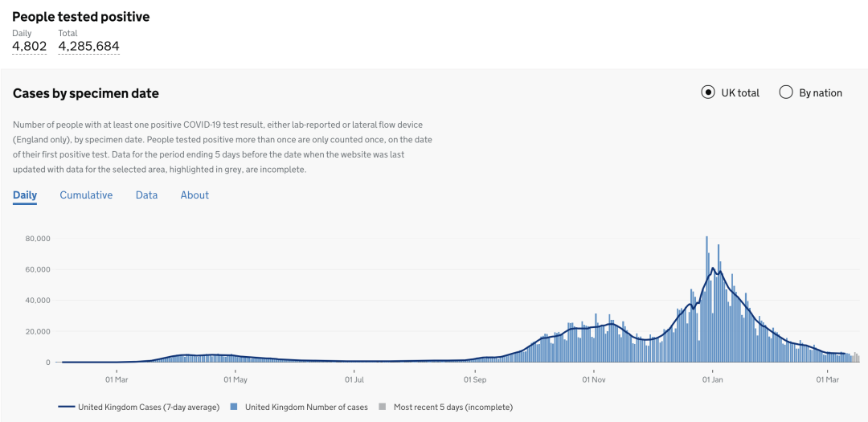The image size is (868, 422).
Task: Click the 01 May axis label
Action: pyautogui.click(x=235, y=380)
